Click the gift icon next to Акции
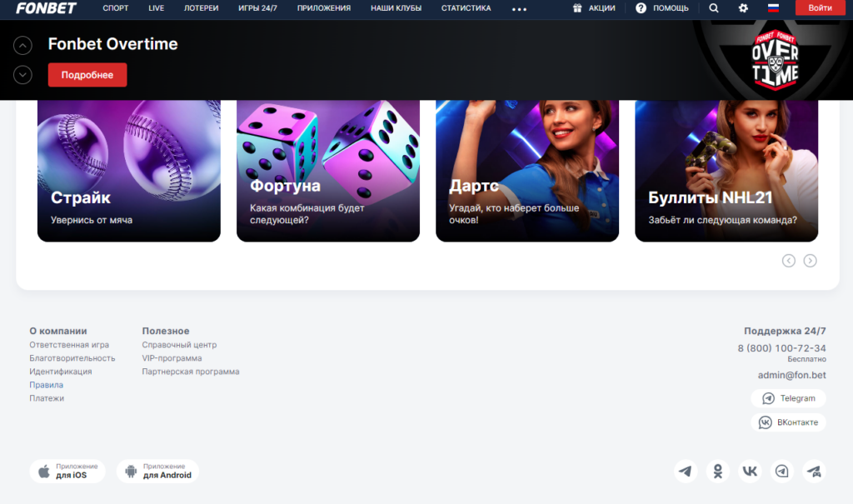853x504 pixels. [577, 8]
